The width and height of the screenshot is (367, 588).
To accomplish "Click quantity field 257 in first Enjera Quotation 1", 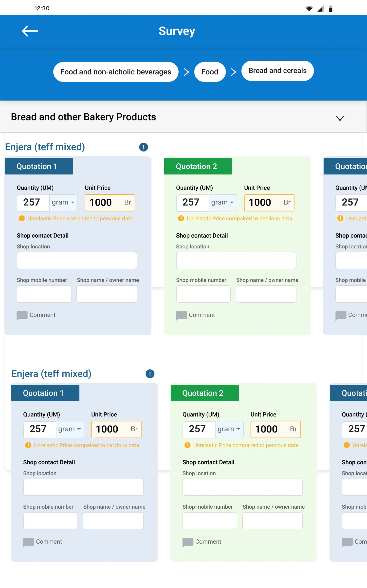I will tap(33, 203).
